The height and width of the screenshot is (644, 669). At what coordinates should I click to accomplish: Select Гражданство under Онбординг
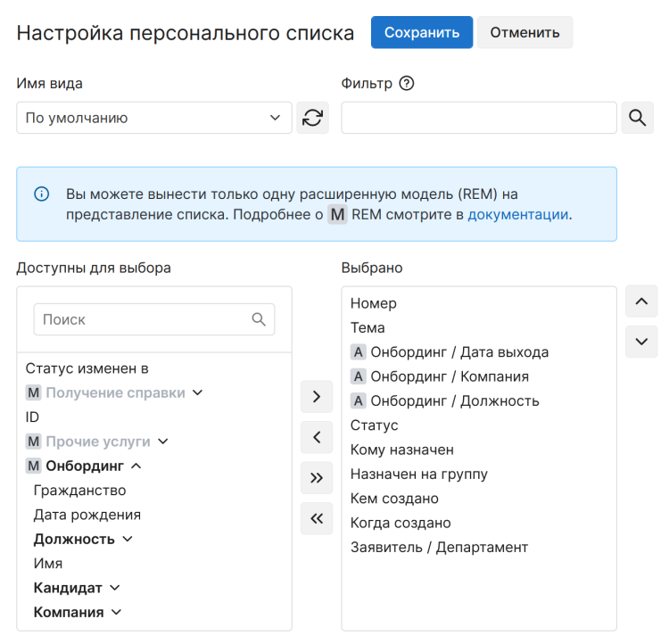coord(79,491)
